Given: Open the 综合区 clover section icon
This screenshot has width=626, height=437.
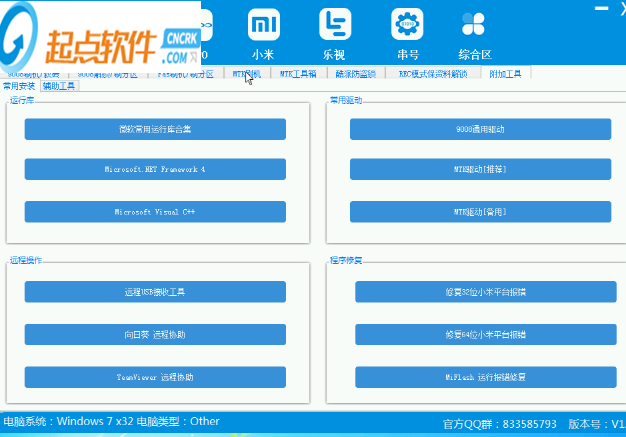Looking at the screenshot, I should point(473,25).
